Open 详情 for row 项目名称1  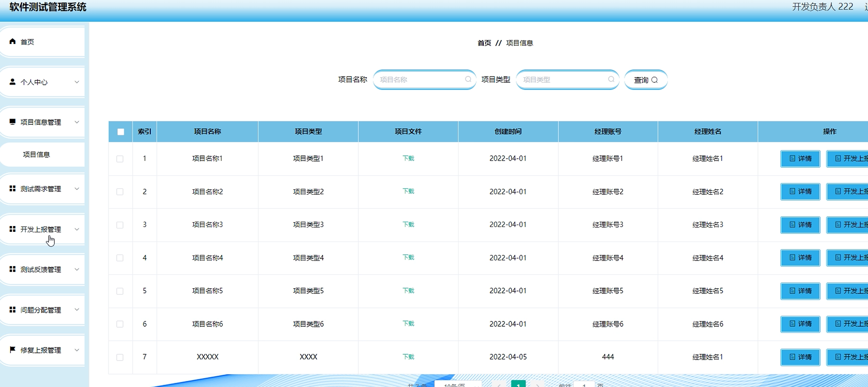tap(800, 159)
